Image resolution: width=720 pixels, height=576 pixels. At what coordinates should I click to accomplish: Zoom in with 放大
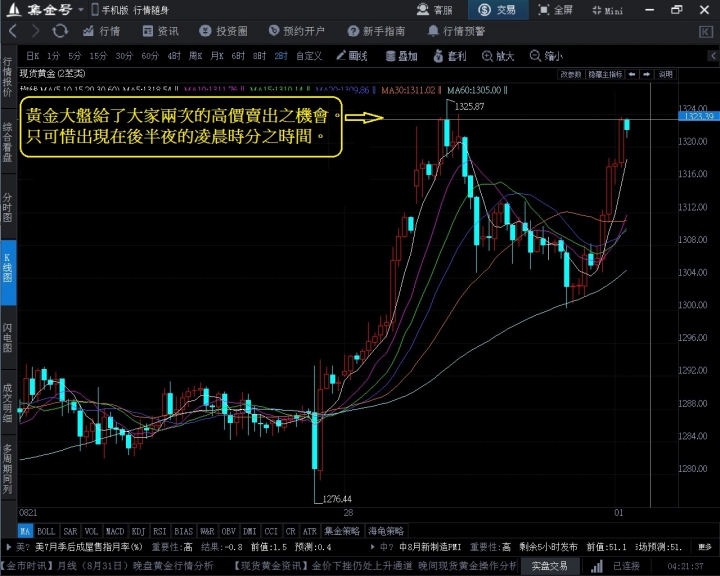[x=498, y=56]
